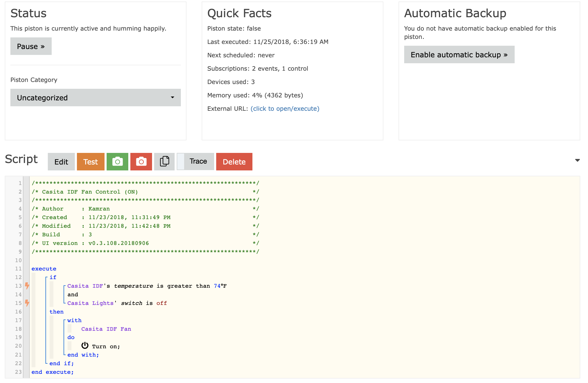Viewport: 588px width, 383px height.
Task: Click the if statement keyword
Action: coord(53,277)
